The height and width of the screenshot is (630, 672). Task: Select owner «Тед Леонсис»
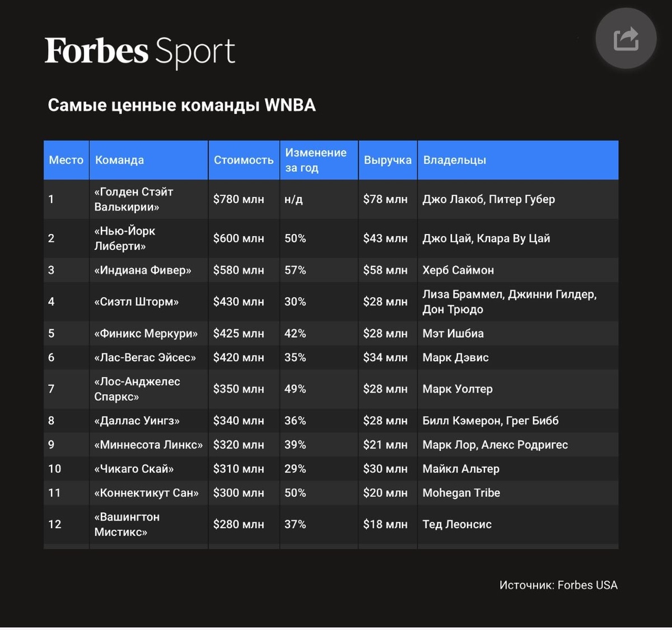(x=457, y=525)
